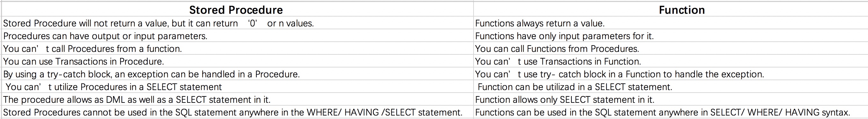Image resolution: width=868 pixels, height=119 pixels.
Task: Click 'You can call Functions from Procedures' cell
Action: click(x=670, y=49)
